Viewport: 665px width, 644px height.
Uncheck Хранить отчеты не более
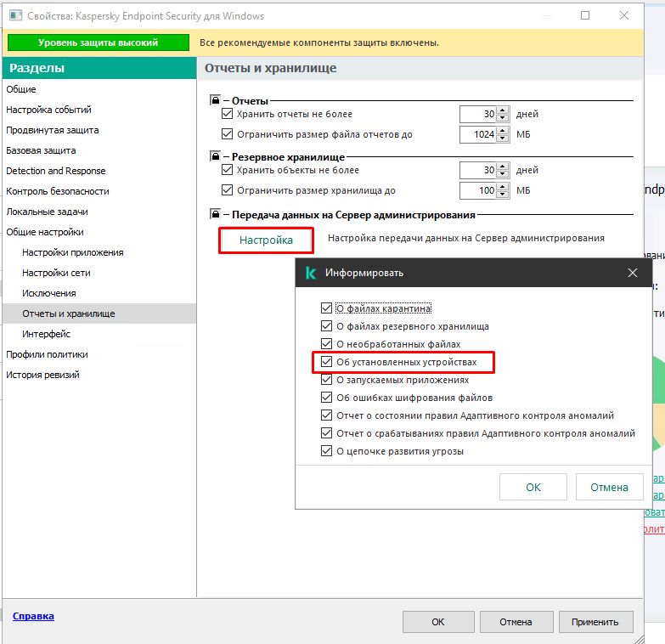[x=228, y=114]
